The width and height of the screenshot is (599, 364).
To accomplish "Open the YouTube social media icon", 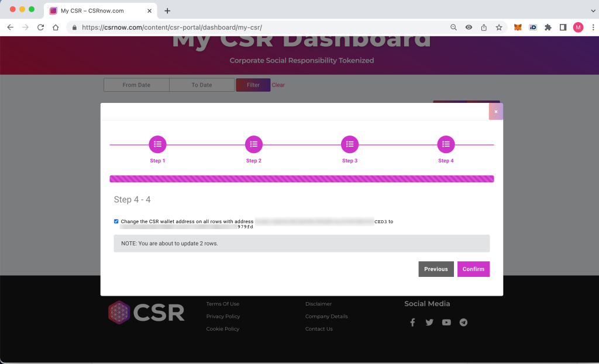I will [446, 323].
